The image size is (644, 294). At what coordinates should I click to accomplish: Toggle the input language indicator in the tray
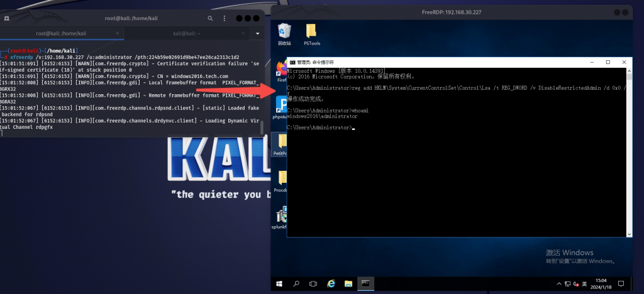pos(584,284)
